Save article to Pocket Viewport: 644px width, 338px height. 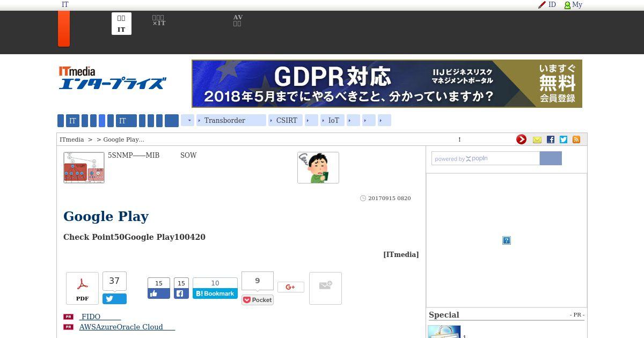[258, 300]
